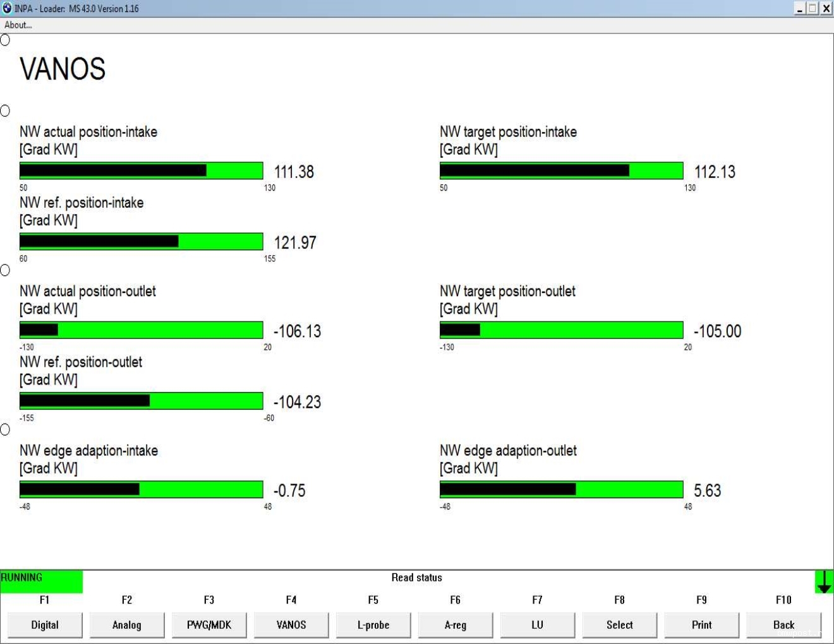Viewport: 834px width, 644px height.
Task: Go back using the F10 Back button
Action: [x=783, y=624]
